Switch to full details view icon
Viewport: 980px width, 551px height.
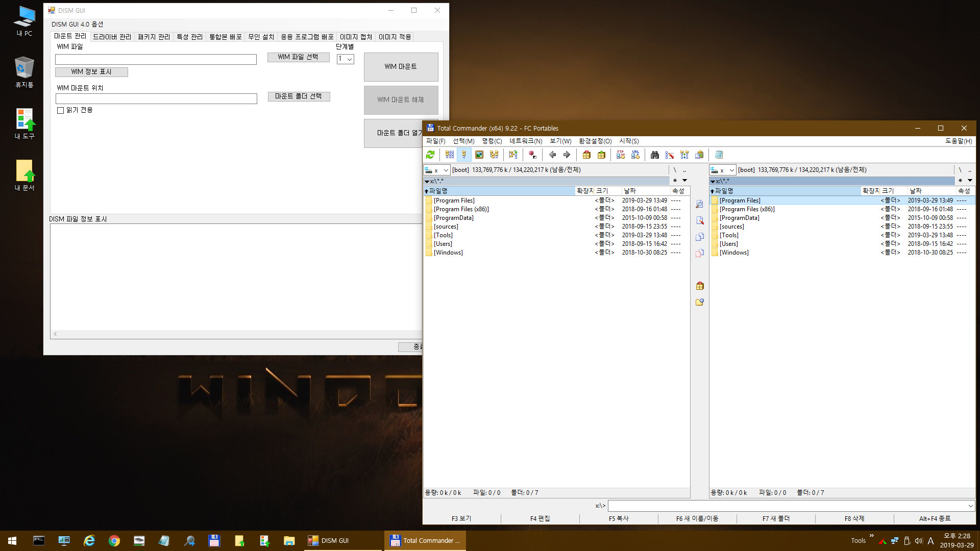[x=464, y=155]
